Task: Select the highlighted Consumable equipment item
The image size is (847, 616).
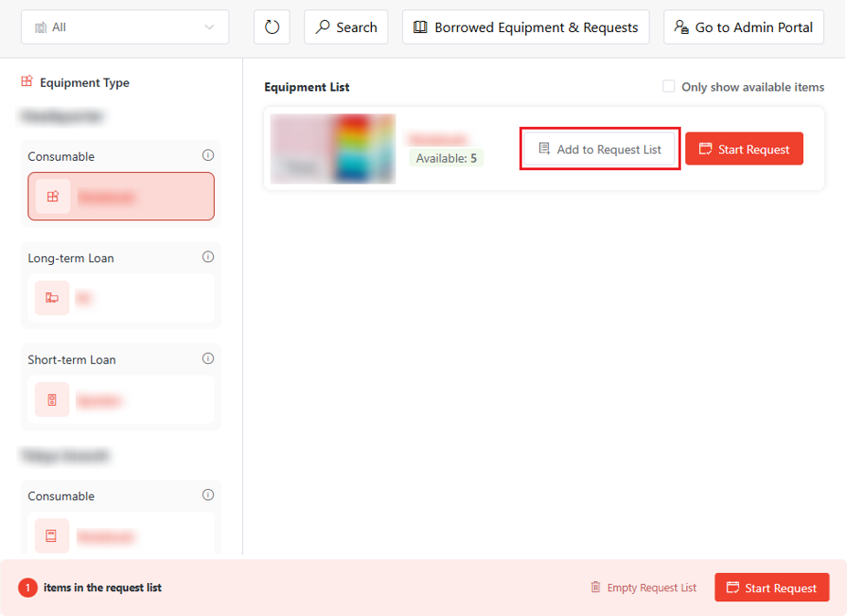Action: [x=121, y=196]
